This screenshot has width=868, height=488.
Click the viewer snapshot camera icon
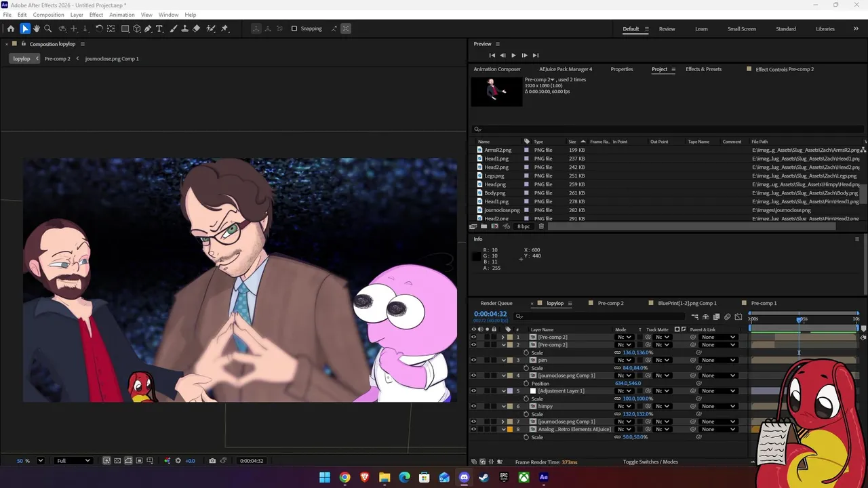point(212,461)
